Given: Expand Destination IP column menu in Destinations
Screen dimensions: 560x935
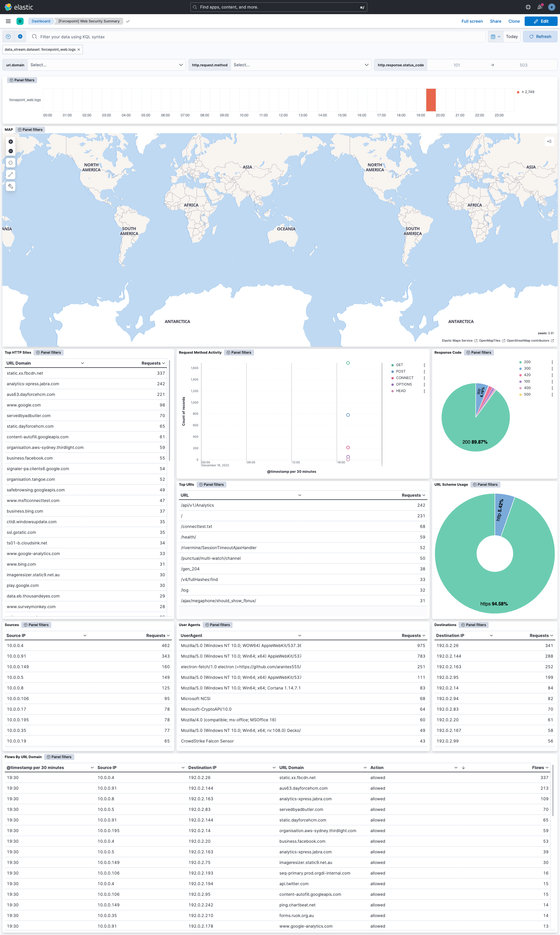Looking at the screenshot, I should point(491,636).
